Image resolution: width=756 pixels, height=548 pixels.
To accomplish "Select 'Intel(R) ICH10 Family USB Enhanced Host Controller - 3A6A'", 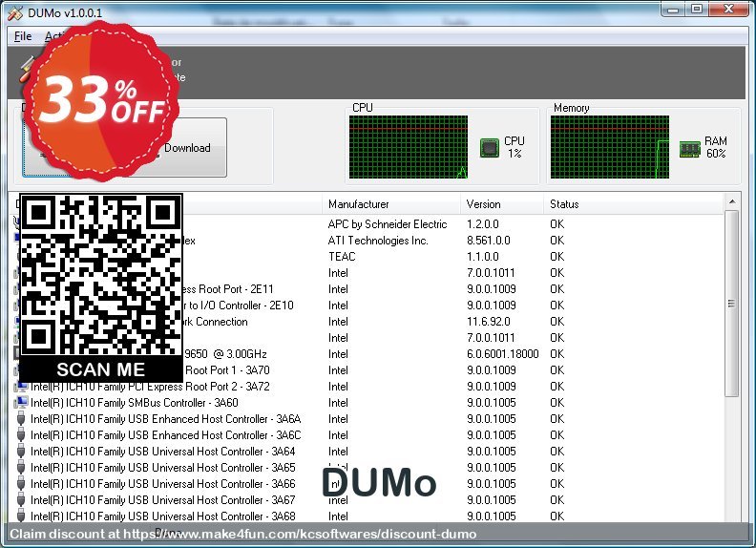I will (x=165, y=419).
